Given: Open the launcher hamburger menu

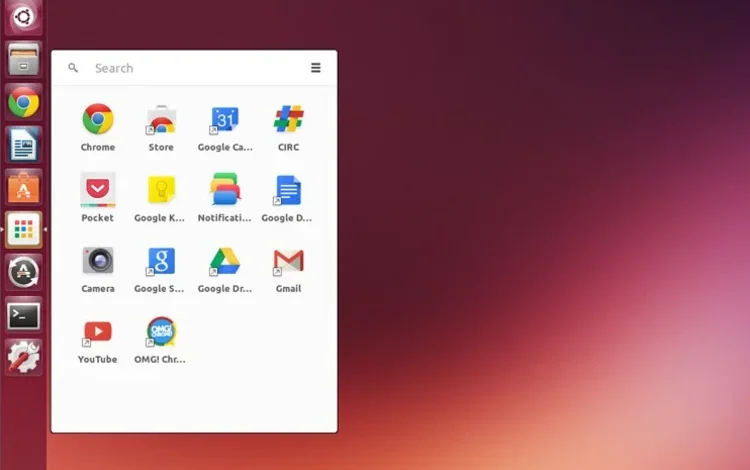Looking at the screenshot, I should pos(316,67).
